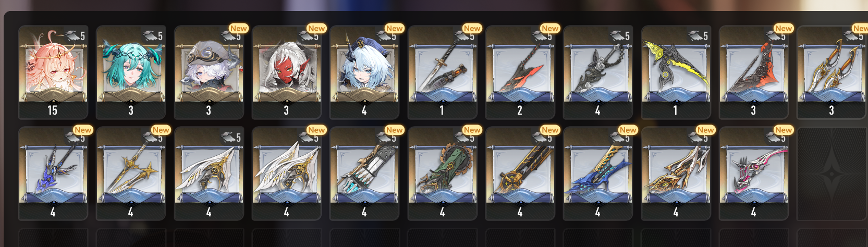
Task: Pick the teal clawed gauntlets weapon card
Action: [x=364, y=174]
